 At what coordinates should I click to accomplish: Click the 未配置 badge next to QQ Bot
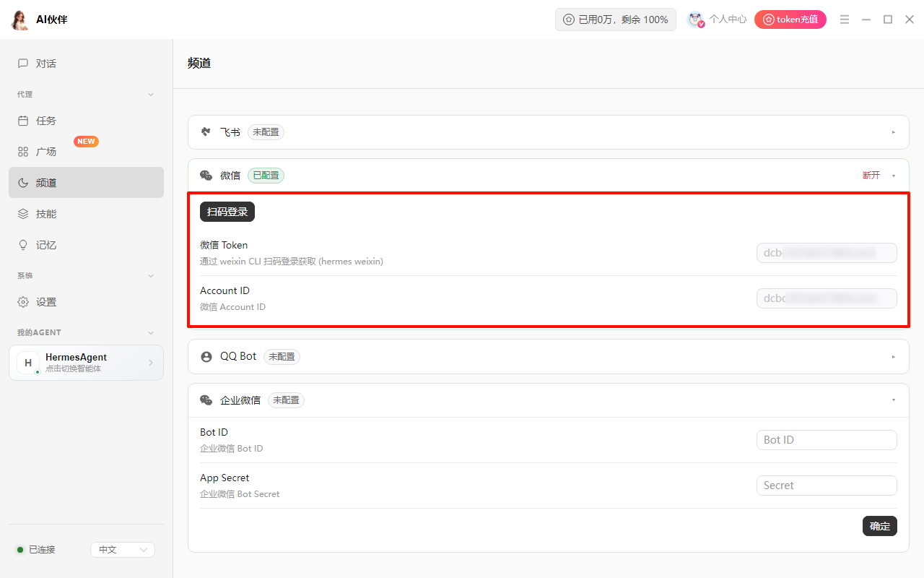pyautogui.click(x=282, y=357)
